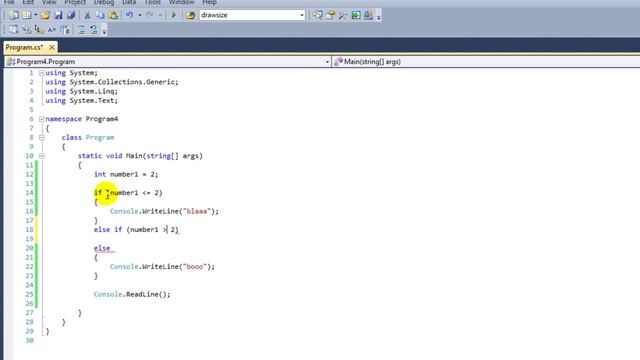The height and width of the screenshot is (360, 640).
Task: Open Properties Window from the toolbar icon
Action: coord(330,16)
